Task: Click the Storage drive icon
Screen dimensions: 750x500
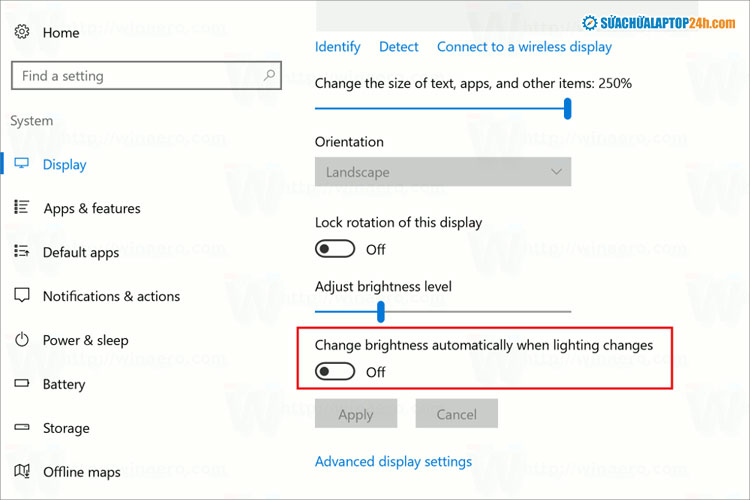Action: tap(22, 428)
